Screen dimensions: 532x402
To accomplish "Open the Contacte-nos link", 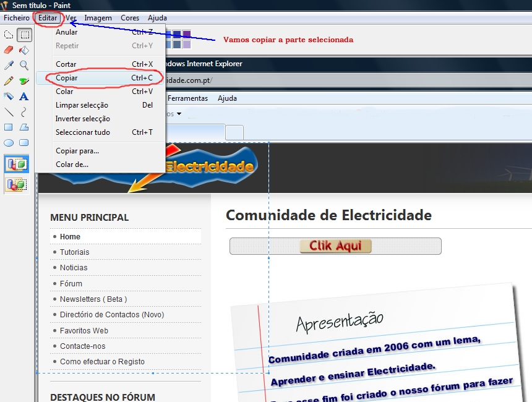I will point(83,346).
